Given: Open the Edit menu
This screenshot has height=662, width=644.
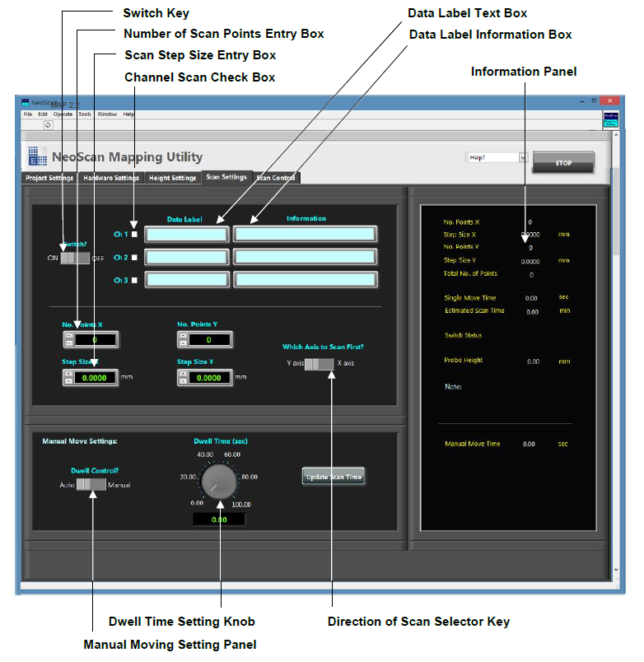Looking at the screenshot, I should (x=43, y=114).
